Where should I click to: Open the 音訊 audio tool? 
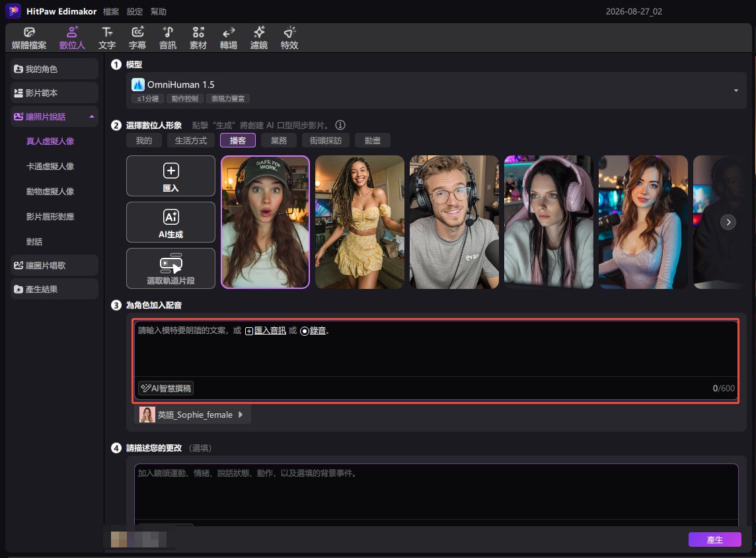[168, 38]
